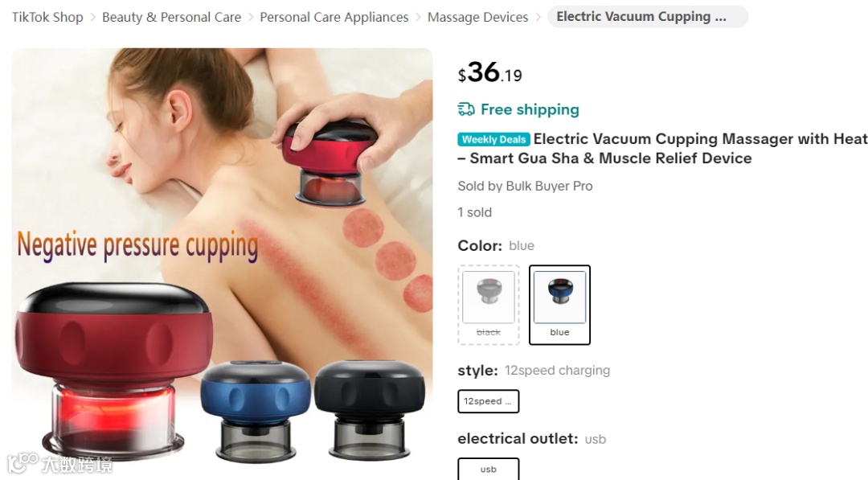Image resolution: width=868 pixels, height=480 pixels.
Task: Select the black color swatch
Action: point(489,305)
